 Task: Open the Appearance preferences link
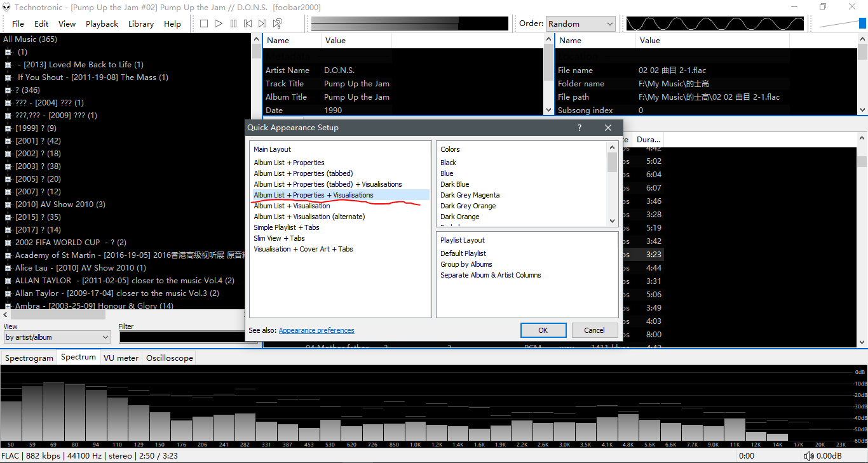[316, 330]
